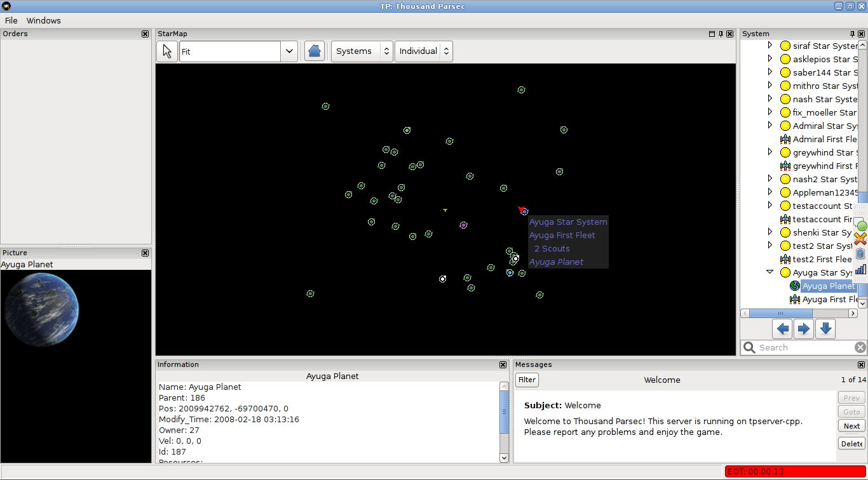Viewport: 868px width, 480px height.
Task: Select testaccount First Fleet in tree
Action: tap(823, 219)
